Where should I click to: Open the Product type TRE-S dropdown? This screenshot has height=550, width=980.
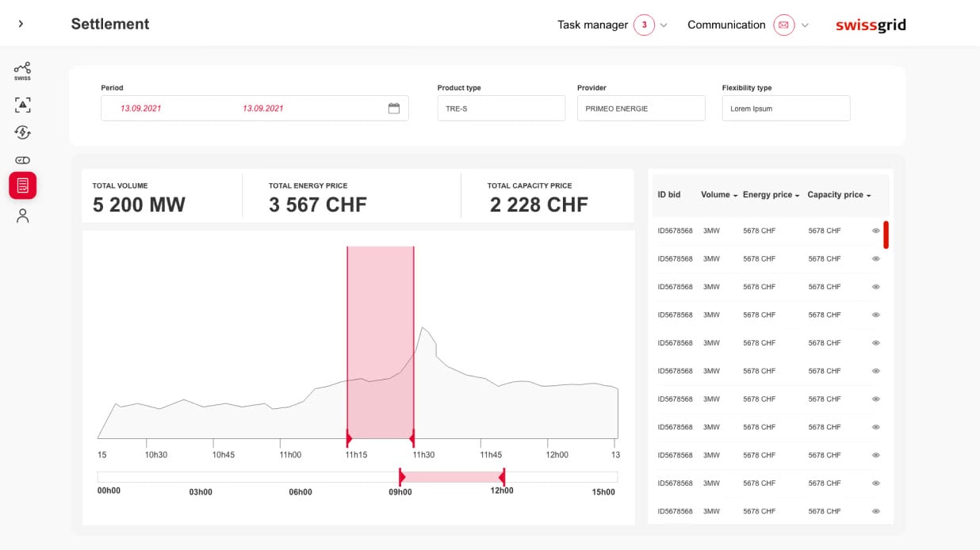pos(501,109)
